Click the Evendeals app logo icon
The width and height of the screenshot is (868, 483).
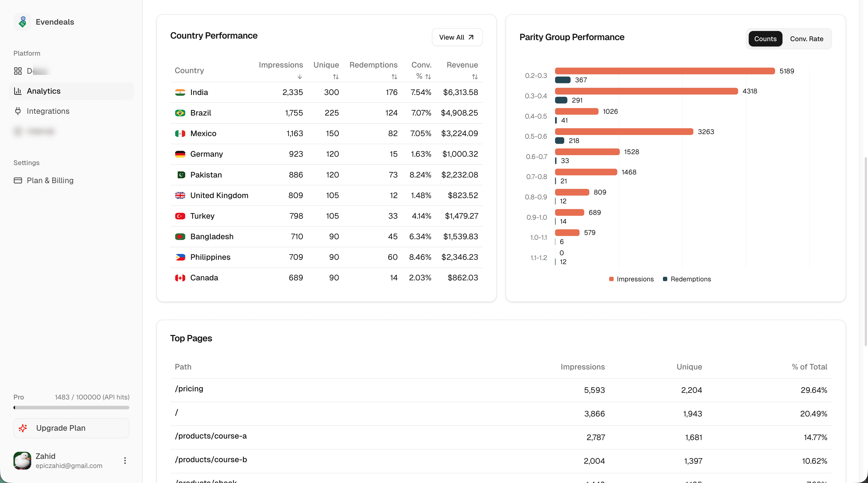click(22, 22)
